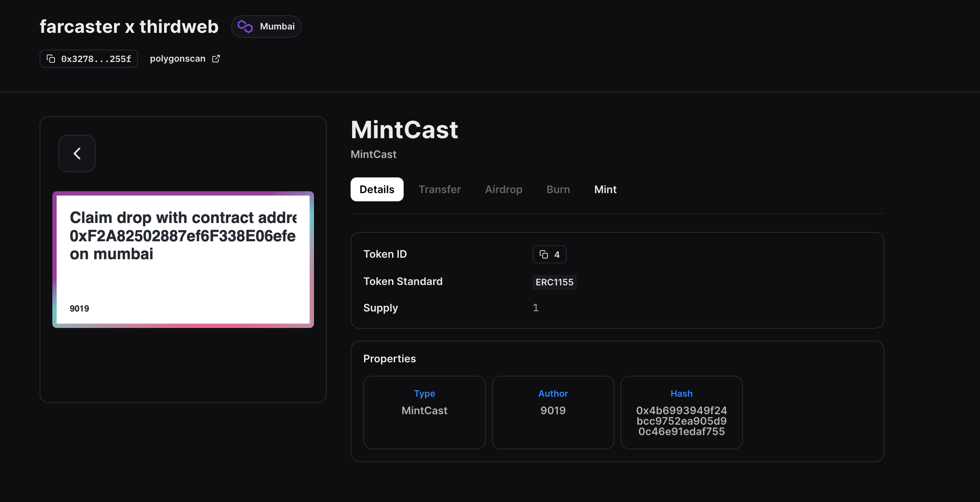Click the back chevron arrow above the NFT
Viewport: 980px width, 502px height.
click(77, 153)
